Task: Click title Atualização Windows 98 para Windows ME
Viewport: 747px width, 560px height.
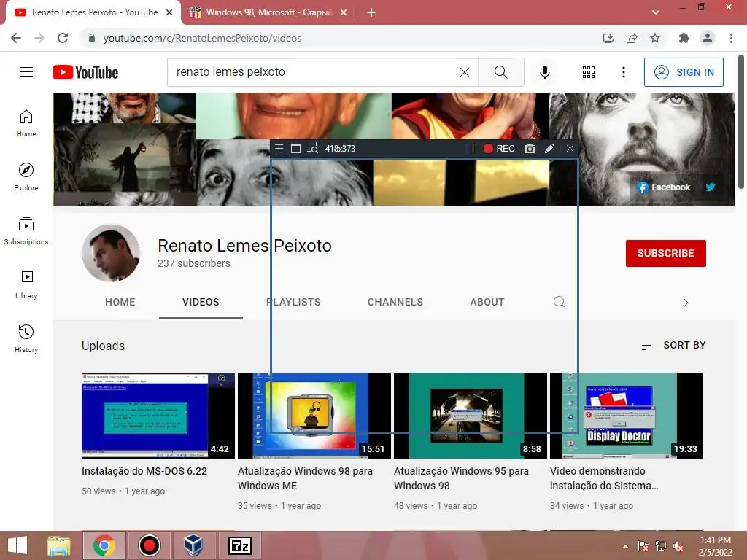Action: (305, 478)
